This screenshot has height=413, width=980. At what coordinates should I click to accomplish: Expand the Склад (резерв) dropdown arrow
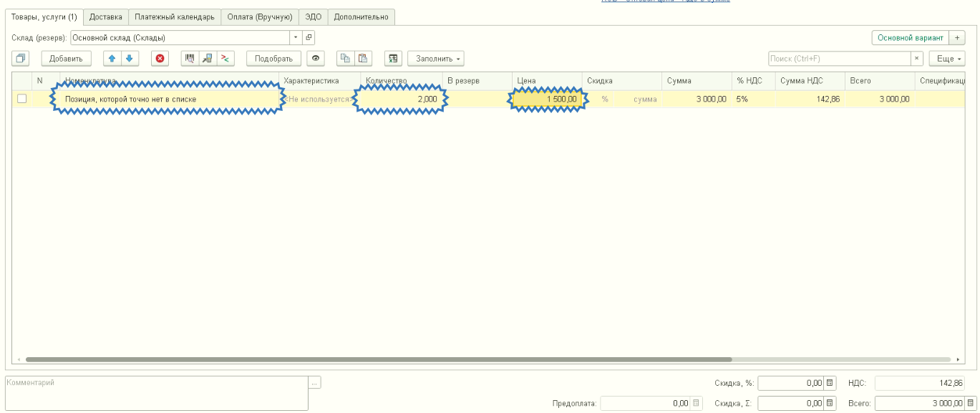click(x=296, y=37)
